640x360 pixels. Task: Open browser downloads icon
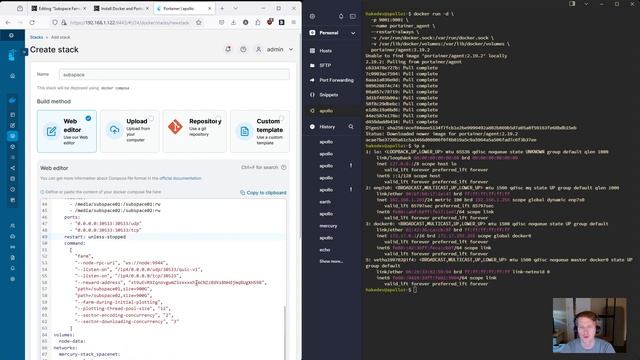tap(233, 22)
